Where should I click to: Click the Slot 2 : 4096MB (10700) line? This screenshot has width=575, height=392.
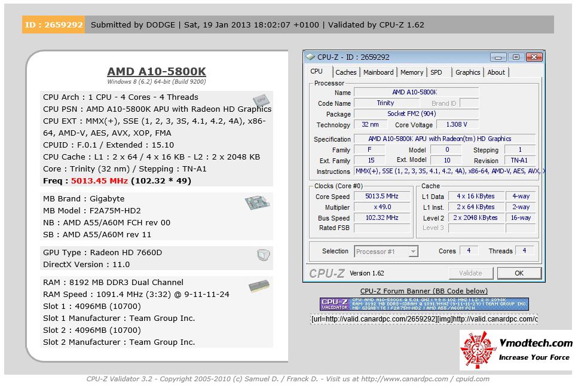pyautogui.click(x=91, y=330)
